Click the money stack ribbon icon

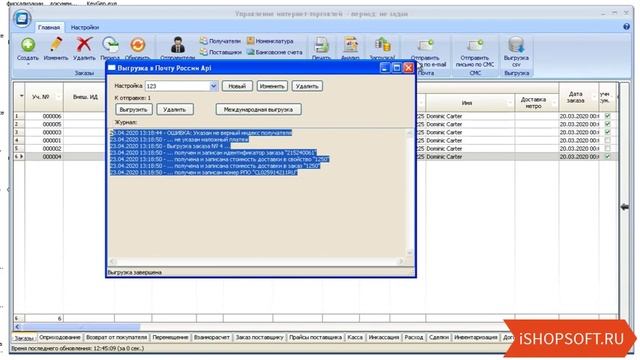click(x=382, y=44)
